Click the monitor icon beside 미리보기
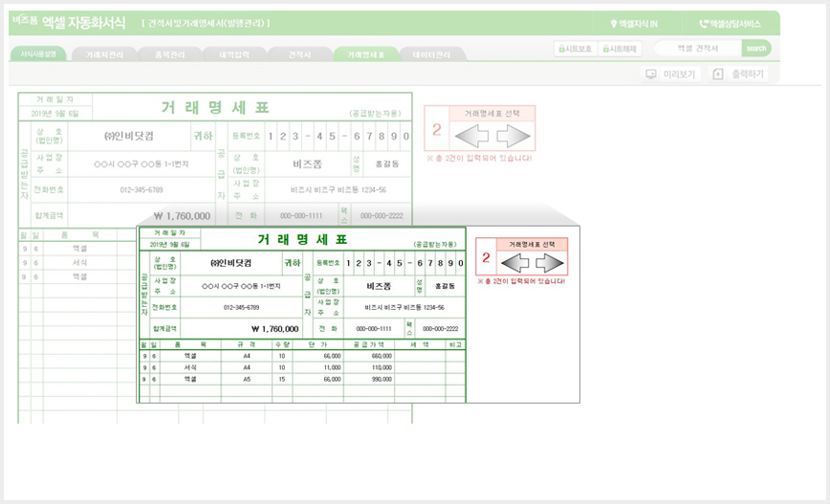Image resolution: width=830 pixels, height=504 pixels. point(651,75)
